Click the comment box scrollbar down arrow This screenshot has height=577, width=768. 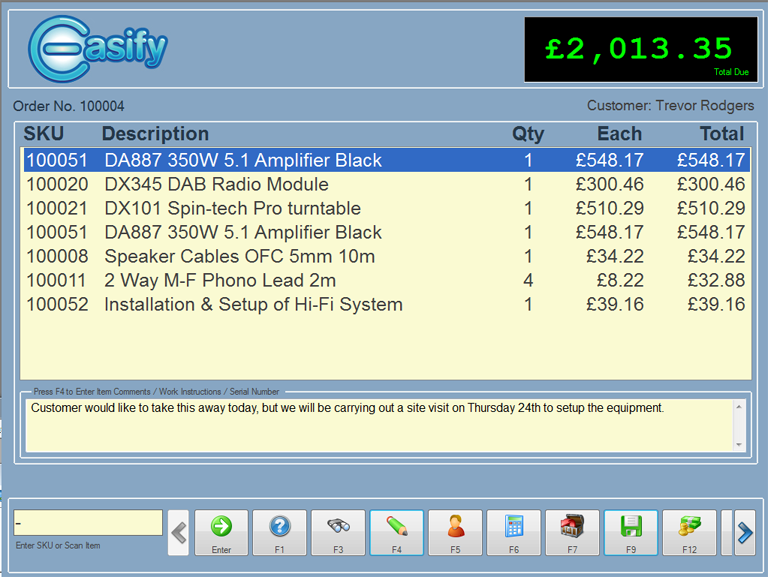pyautogui.click(x=740, y=444)
